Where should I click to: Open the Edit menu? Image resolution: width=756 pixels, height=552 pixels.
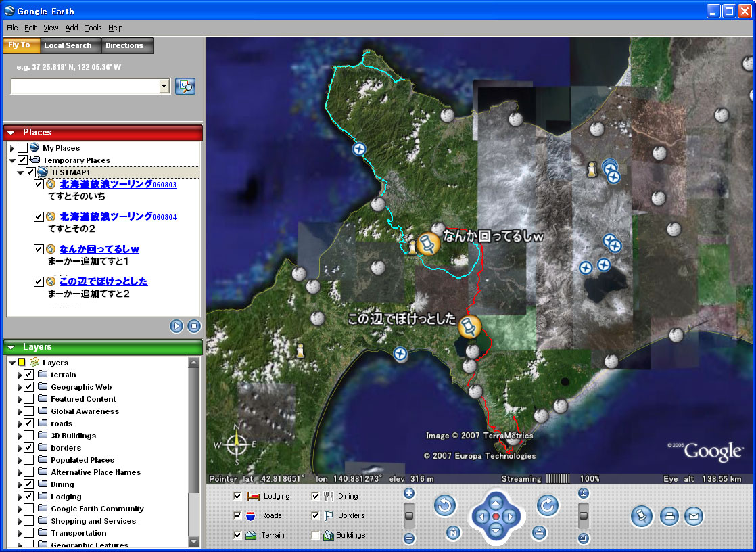[x=30, y=28]
